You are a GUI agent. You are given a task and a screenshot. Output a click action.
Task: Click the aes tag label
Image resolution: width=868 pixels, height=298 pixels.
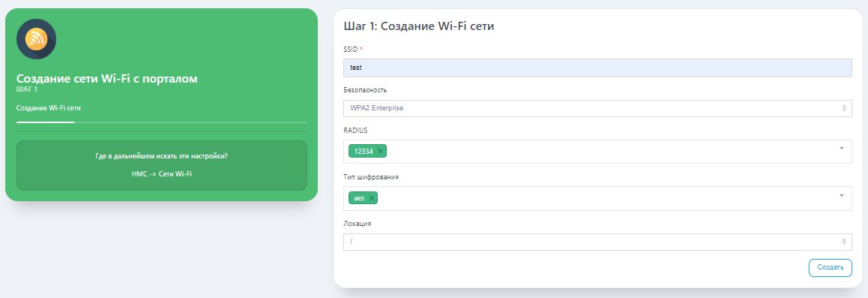pos(359,197)
